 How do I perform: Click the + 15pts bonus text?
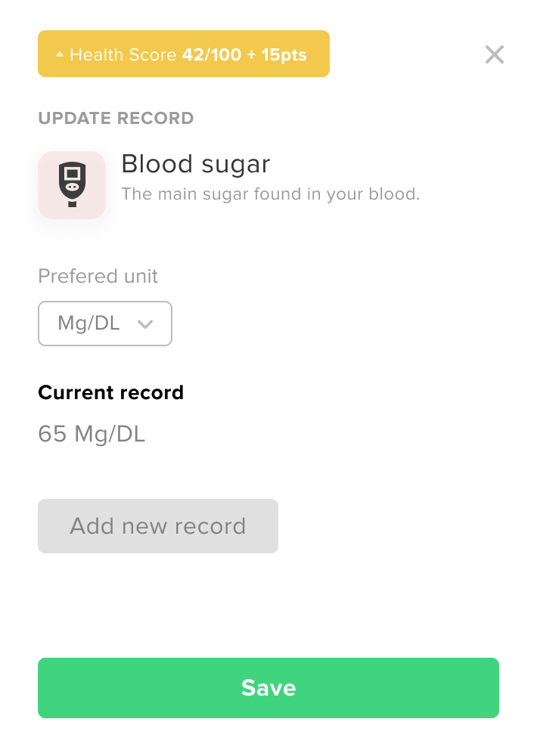277,54
